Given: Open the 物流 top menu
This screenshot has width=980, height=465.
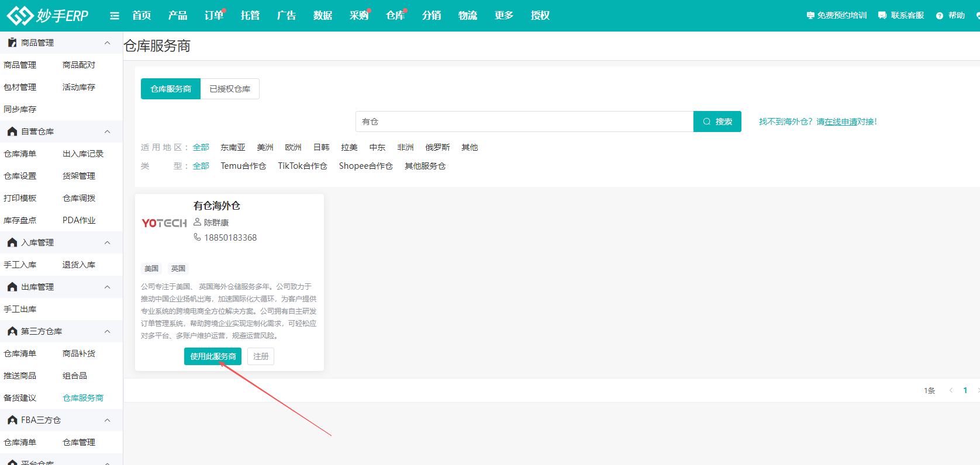Looking at the screenshot, I should (468, 16).
